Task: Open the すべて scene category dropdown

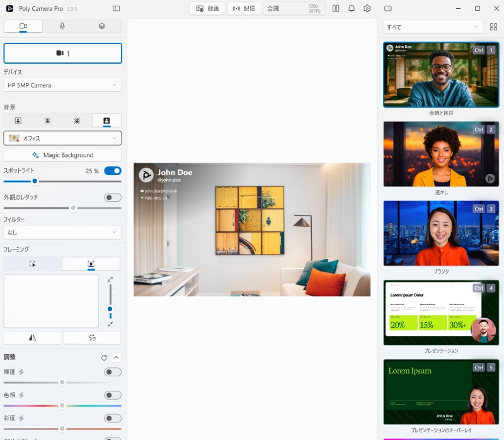Action: pyautogui.click(x=432, y=27)
